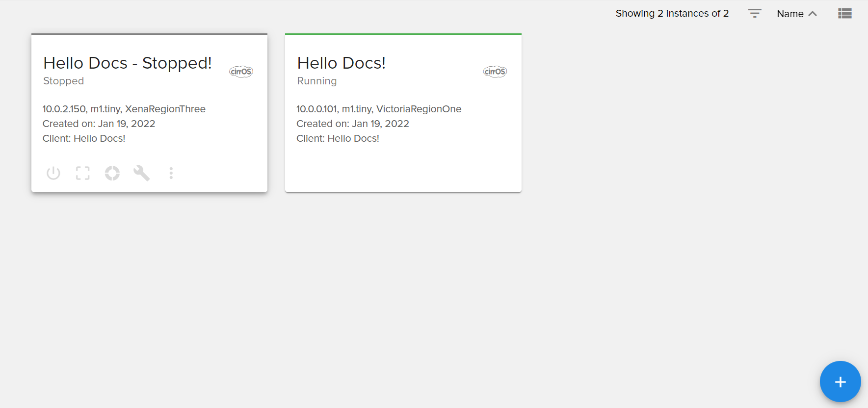Image resolution: width=868 pixels, height=408 pixels.
Task: Click 10.0.0.101 VictoriaRegionOne details line
Action: (x=379, y=109)
